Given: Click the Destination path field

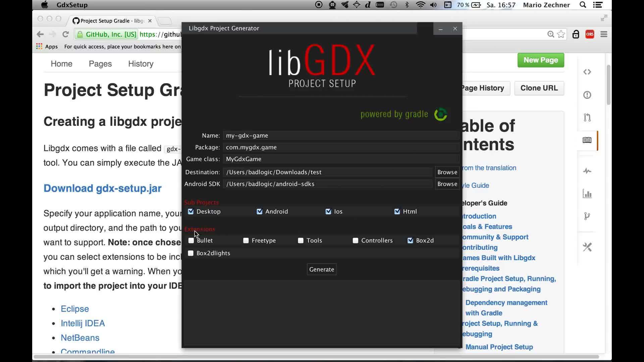Looking at the screenshot, I should coord(328,172).
